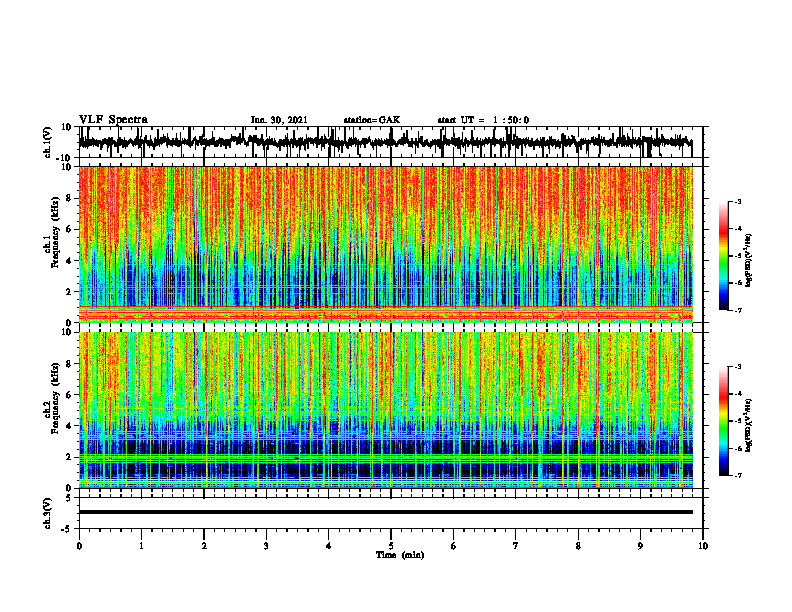The height and width of the screenshot is (612, 792).
Task: Click the "VLF Spectra" title text
Action: click(x=113, y=120)
